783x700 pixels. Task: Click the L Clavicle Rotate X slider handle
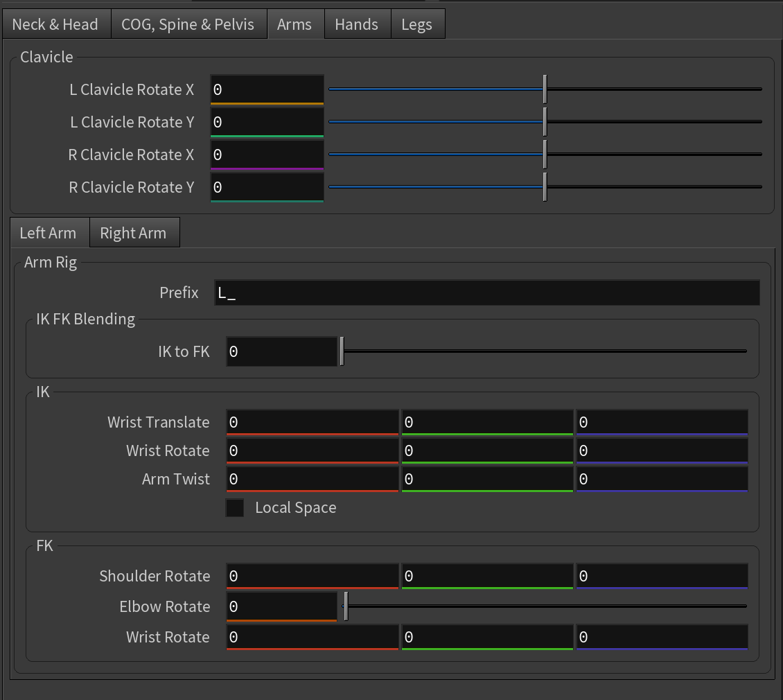545,89
